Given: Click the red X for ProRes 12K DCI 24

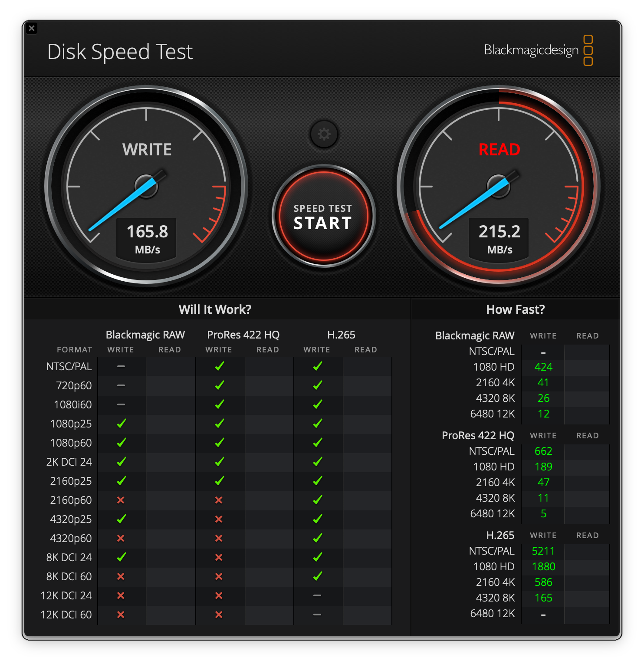Looking at the screenshot, I should [x=219, y=595].
